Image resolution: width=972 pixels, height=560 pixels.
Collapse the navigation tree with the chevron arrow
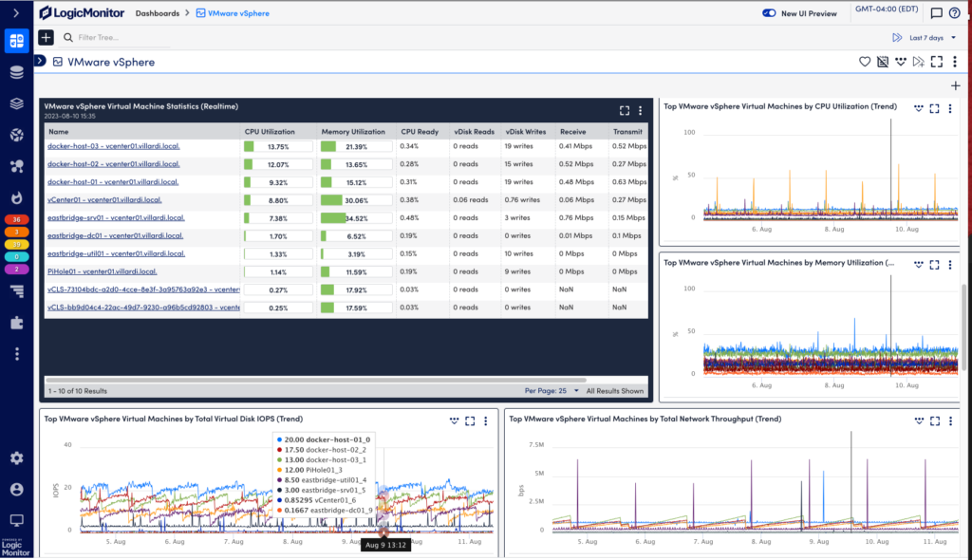(x=38, y=59)
